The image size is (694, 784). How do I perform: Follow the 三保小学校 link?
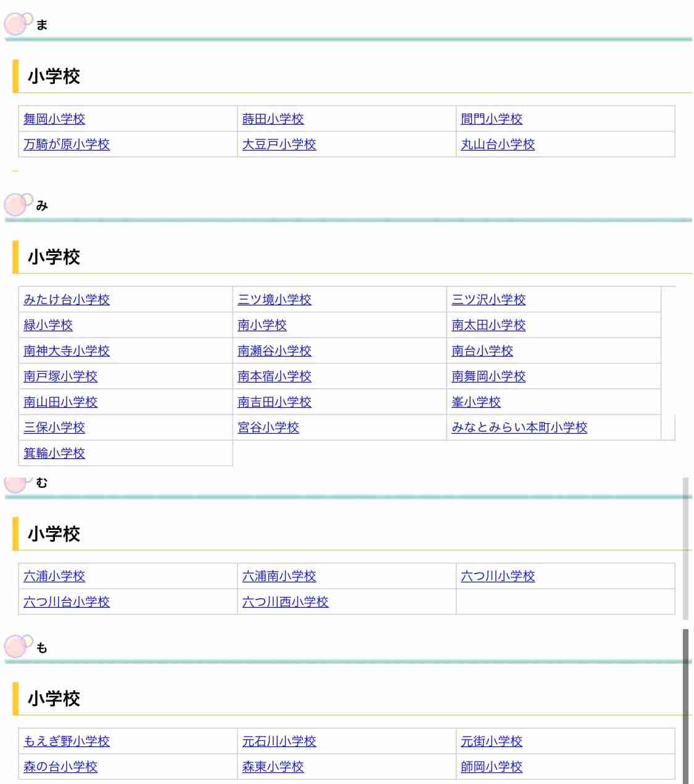54,427
